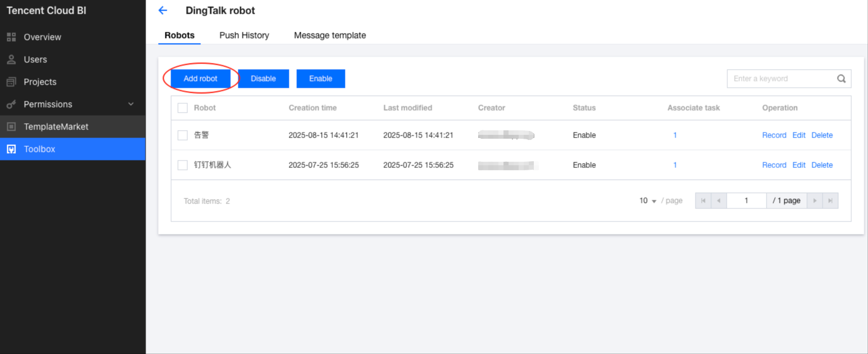Check the box for robot 告警
This screenshot has height=354, width=868.
coord(182,135)
